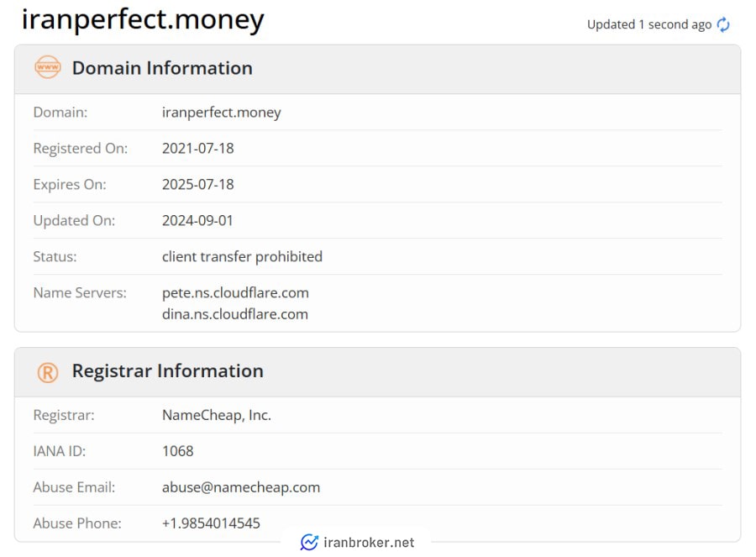Click the Domain Information section header
This screenshot has width=756, height=557.
pos(162,68)
